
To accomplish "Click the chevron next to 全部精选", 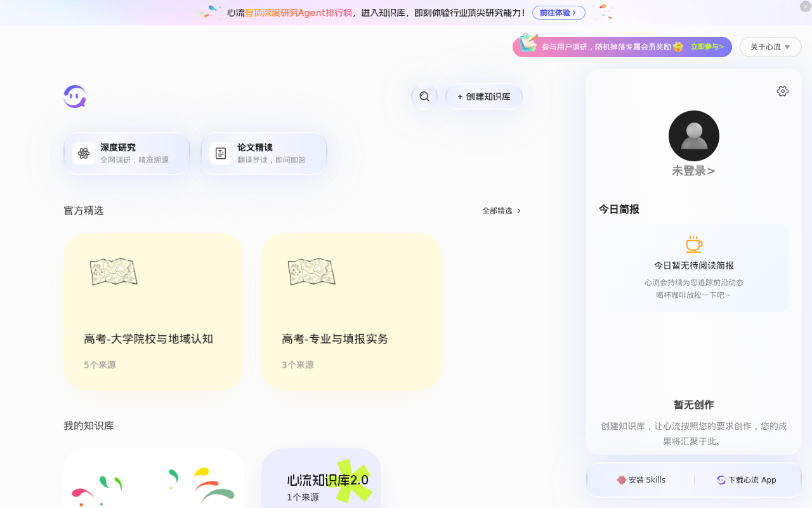I will pyautogui.click(x=519, y=211).
